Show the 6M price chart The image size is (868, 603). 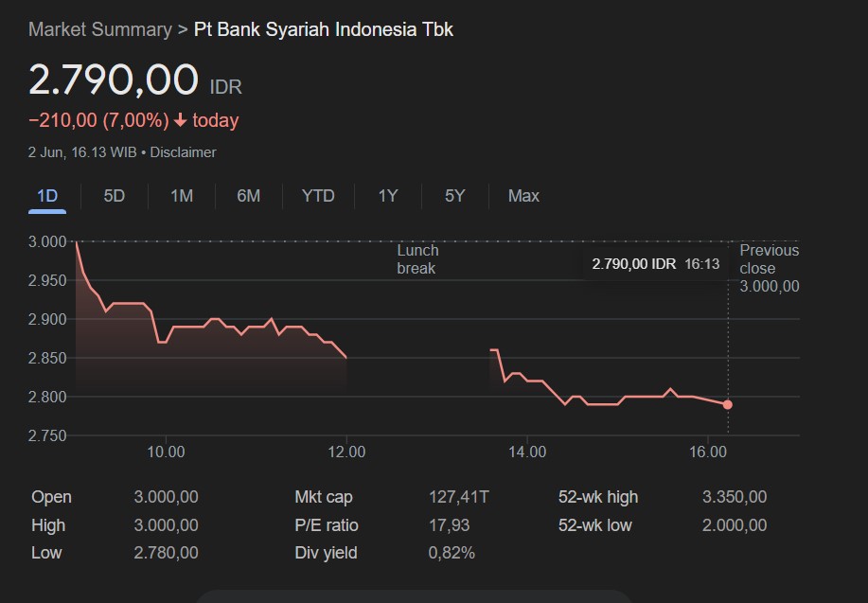coord(249,196)
